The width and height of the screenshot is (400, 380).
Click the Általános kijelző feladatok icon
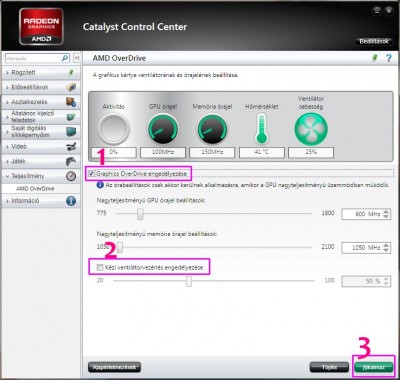tap(71, 117)
